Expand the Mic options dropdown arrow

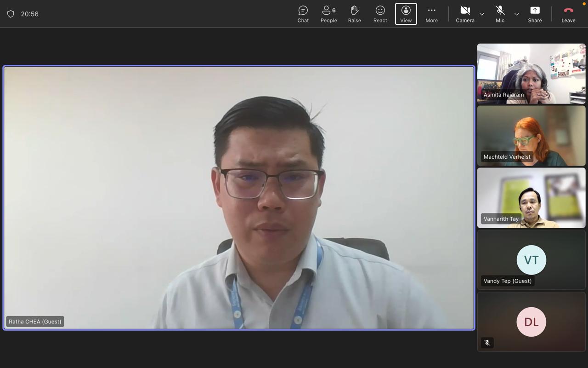pos(516,14)
